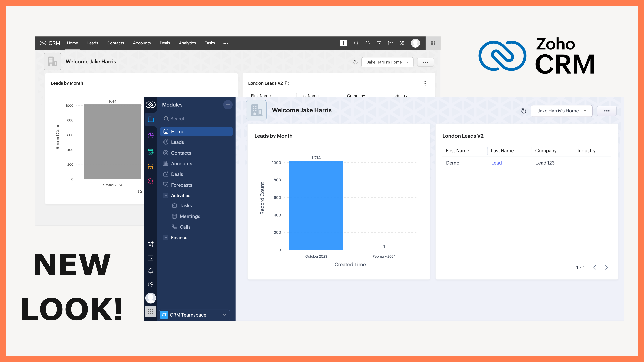
Task: Click the Lead 123 company cell
Action: tap(545, 163)
